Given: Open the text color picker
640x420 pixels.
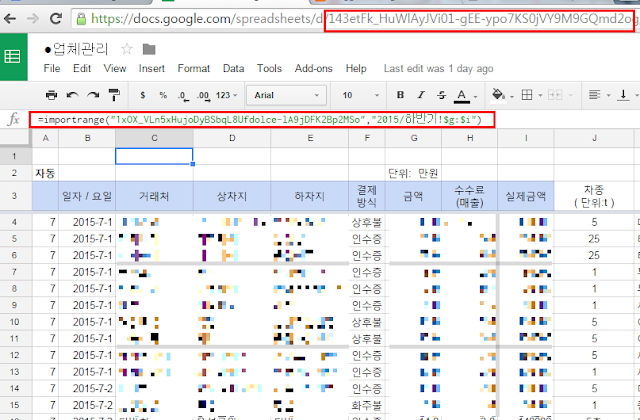Looking at the screenshot, I should [x=461, y=95].
